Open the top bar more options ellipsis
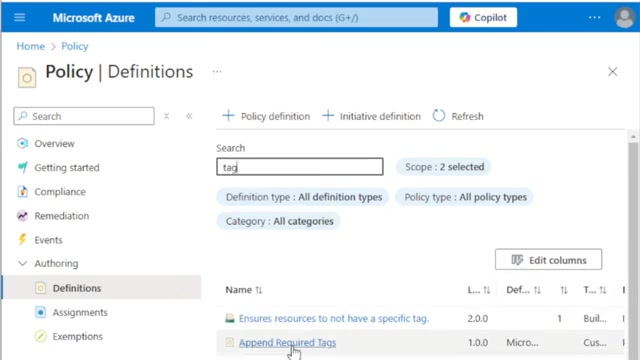The height and width of the screenshot is (360, 640). click(x=594, y=18)
